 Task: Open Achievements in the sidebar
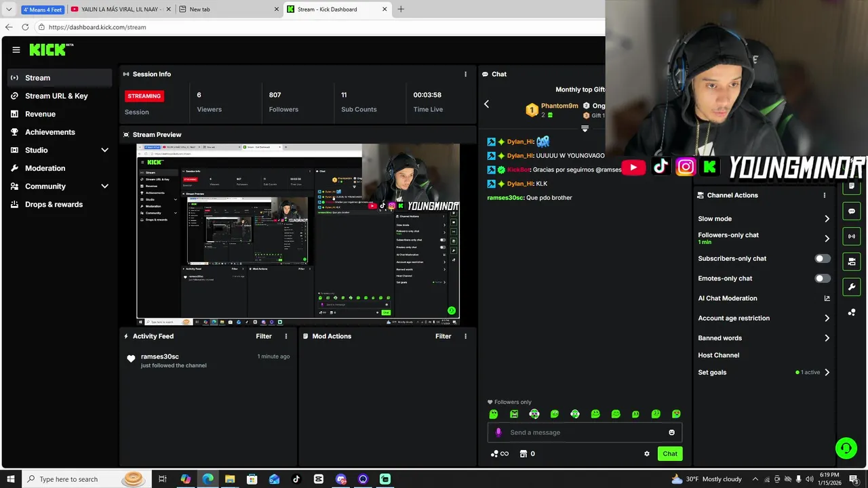click(x=60, y=132)
